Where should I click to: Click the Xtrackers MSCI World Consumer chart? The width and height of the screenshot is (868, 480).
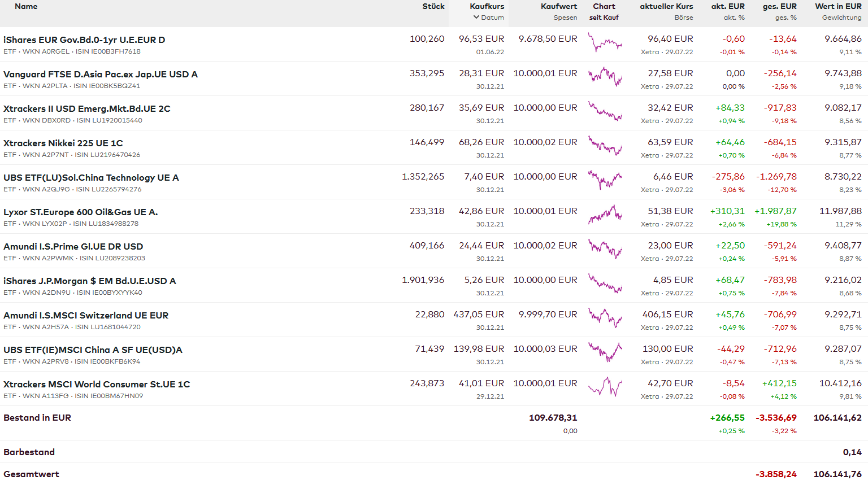coord(605,387)
